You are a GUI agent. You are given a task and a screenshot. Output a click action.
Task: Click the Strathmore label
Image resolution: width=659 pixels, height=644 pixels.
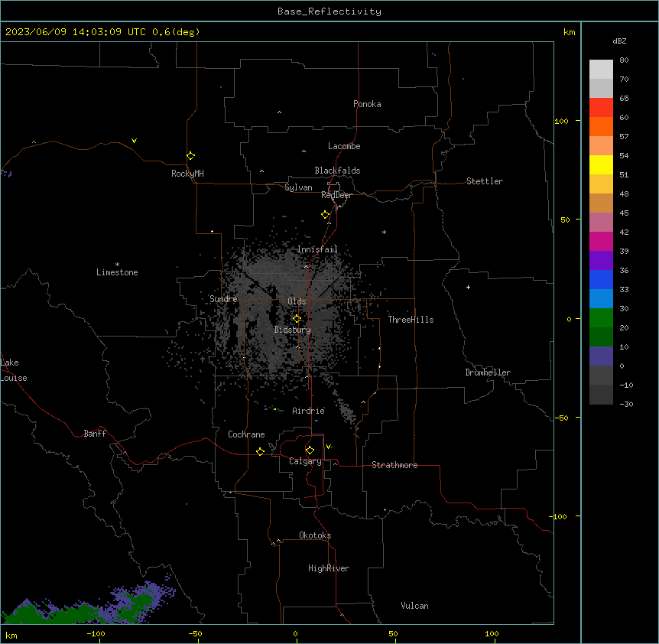pyautogui.click(x=394, y=465)
